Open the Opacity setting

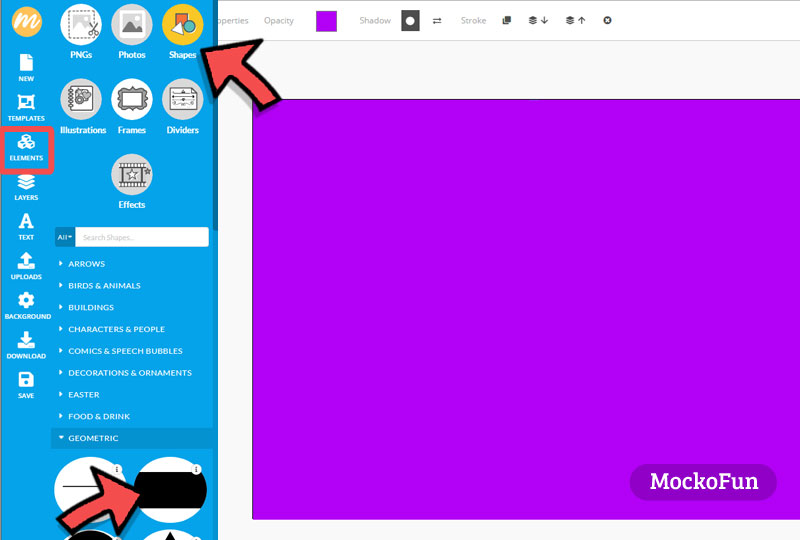[x=279, y=20]
